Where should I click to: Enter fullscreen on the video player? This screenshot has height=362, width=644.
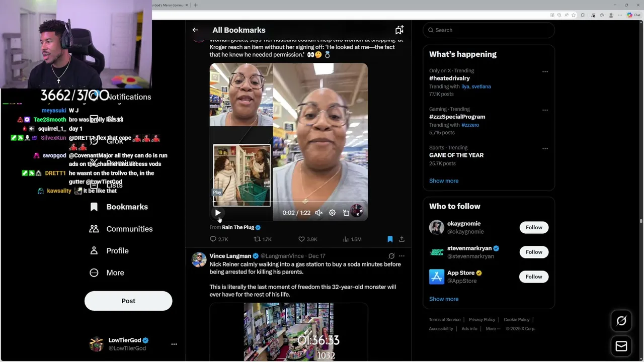tap(359, 213)
